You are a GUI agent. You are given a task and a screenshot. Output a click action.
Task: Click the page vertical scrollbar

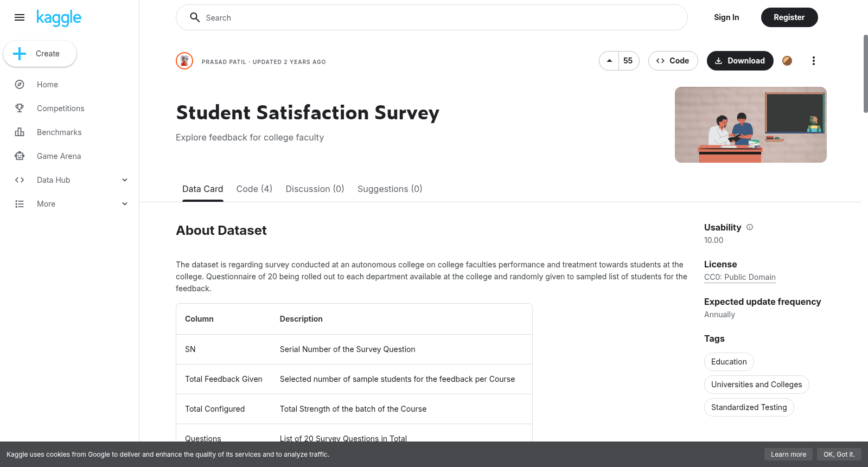click(x=865, y=74)
